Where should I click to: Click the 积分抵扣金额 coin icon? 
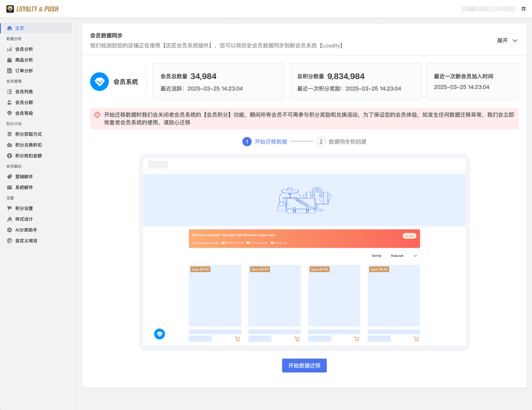[x=10, y=156]
